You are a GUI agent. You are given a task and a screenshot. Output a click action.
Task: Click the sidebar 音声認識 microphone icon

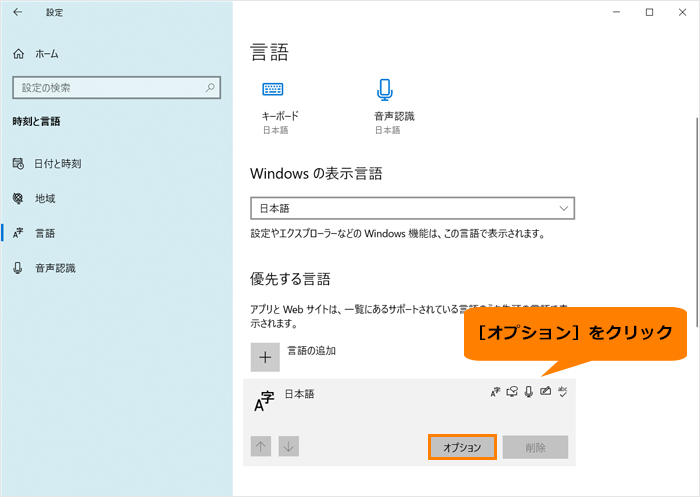tap(18, 268)
